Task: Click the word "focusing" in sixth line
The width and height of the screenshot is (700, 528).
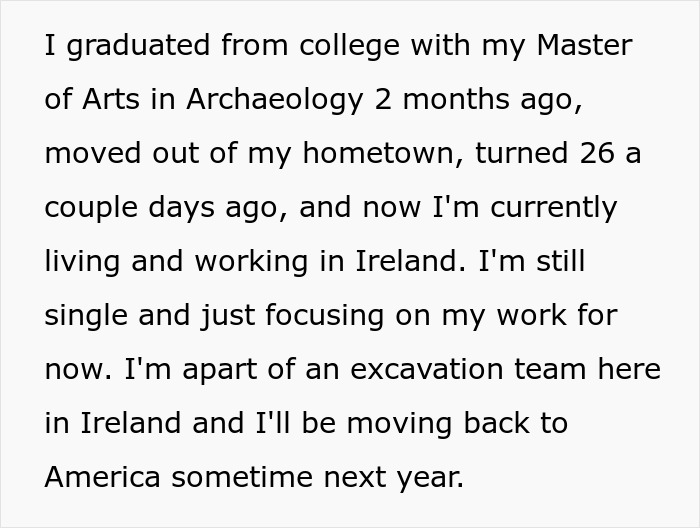Action: pyautogui.click(x=325, y=316)
